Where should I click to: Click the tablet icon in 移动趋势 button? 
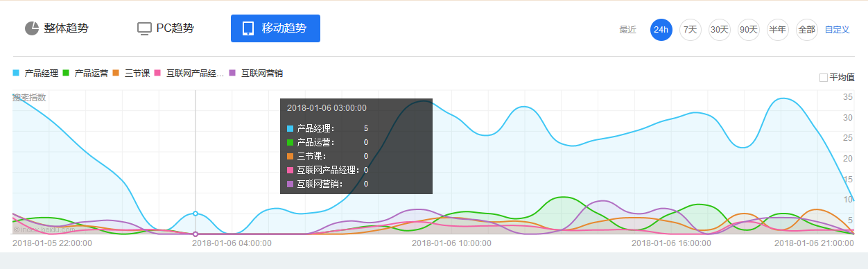[248, 28]
